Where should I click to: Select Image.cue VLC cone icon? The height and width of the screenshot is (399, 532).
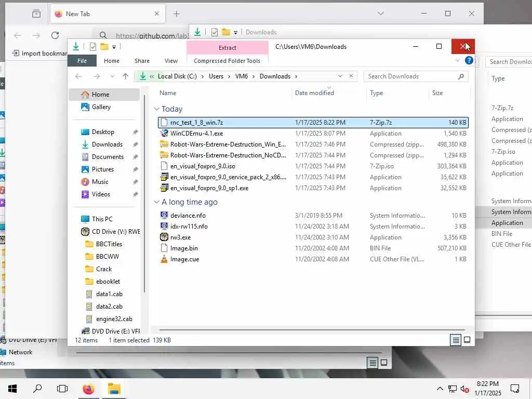click(164, 259)
